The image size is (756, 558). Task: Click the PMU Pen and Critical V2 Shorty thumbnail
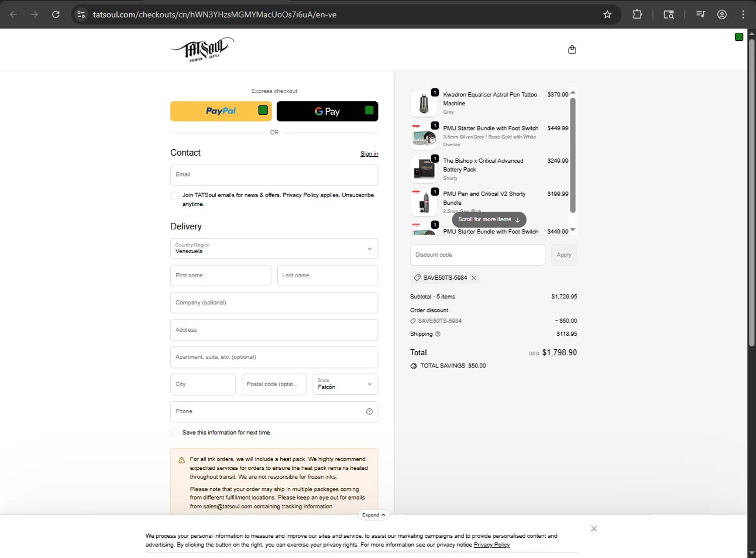[424, 203]
